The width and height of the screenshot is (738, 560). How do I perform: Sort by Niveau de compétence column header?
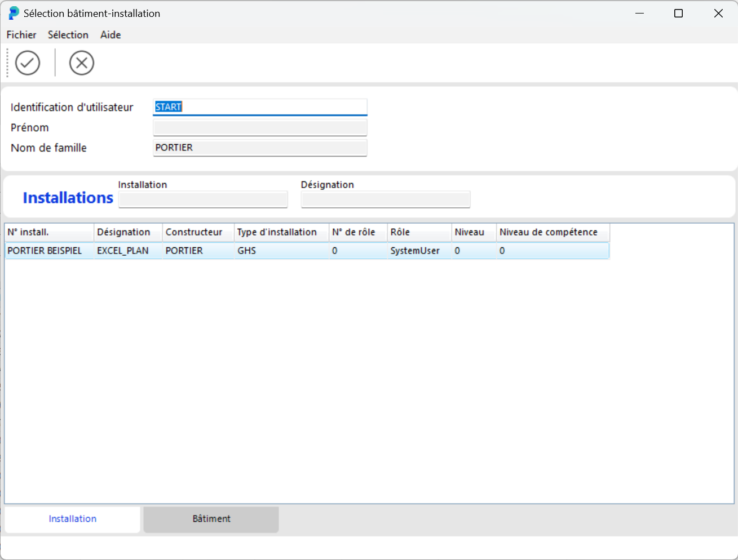point(553,232)
